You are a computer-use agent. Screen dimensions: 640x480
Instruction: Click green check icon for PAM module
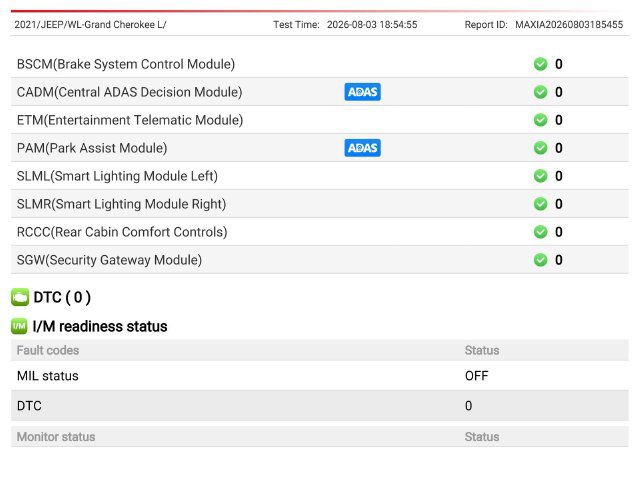(x=540, y=148)
